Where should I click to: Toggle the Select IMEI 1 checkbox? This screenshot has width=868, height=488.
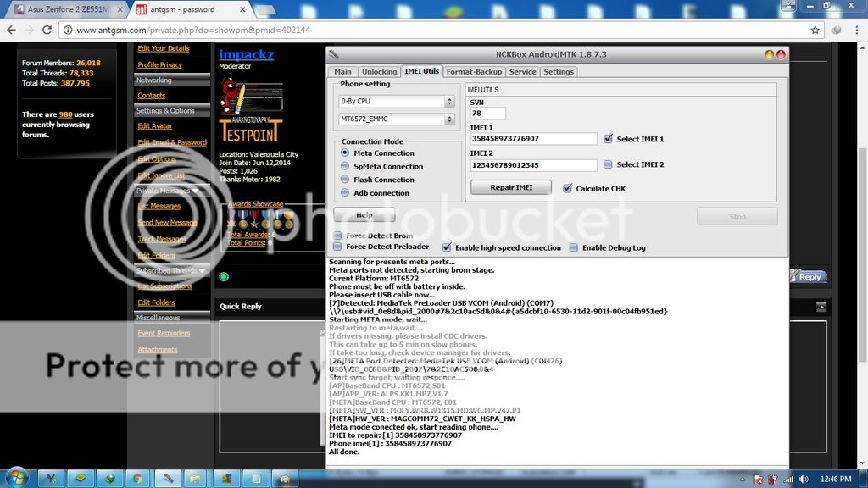pyautogui.click(x=608, y=139)
